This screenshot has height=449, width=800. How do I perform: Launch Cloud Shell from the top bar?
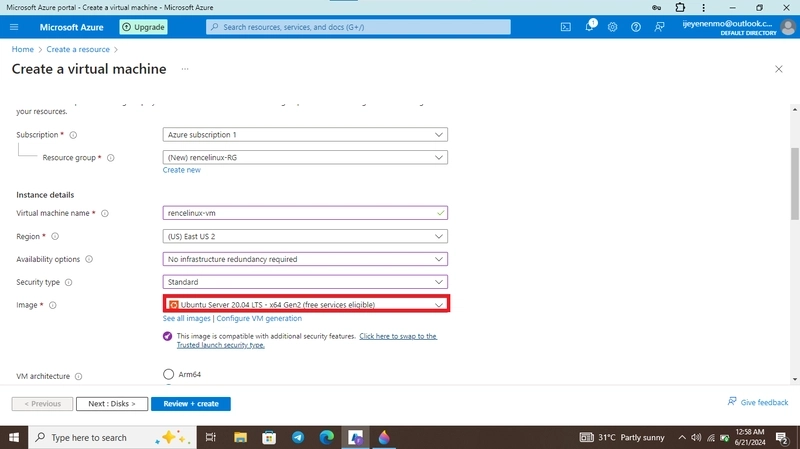click(566, 27)
